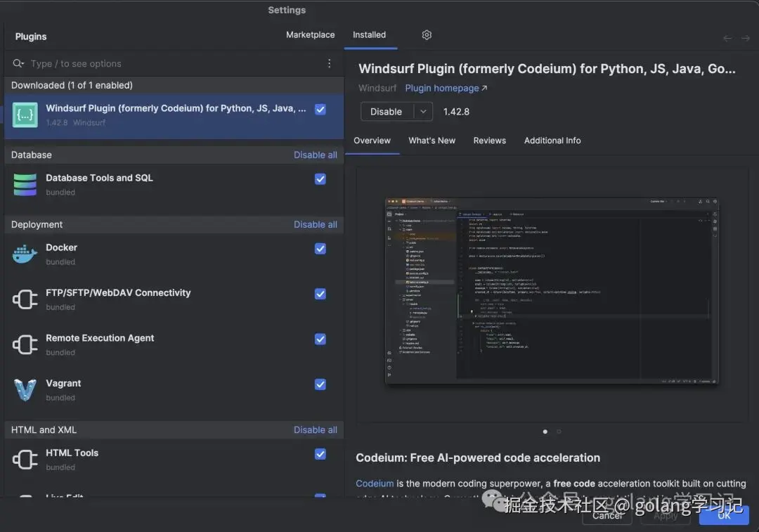Screen dimensions: 759x532
Task: Click the Docker whale icon
Action: (25, 254)
